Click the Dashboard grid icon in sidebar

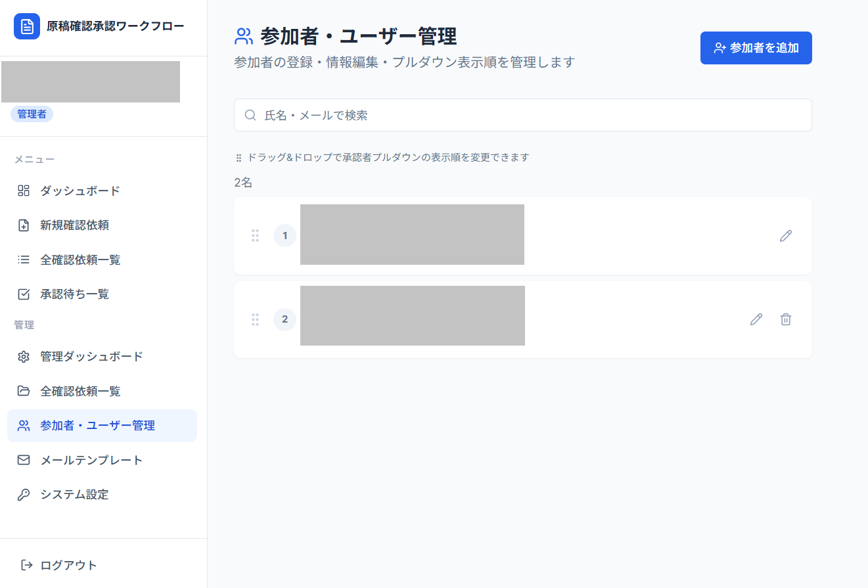(24, 191)
